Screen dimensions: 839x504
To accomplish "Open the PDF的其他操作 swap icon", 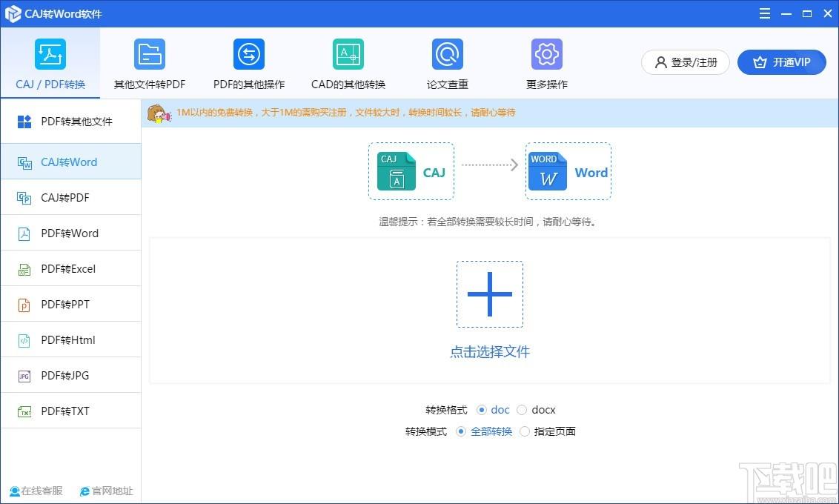I will [x=249, y=54].
